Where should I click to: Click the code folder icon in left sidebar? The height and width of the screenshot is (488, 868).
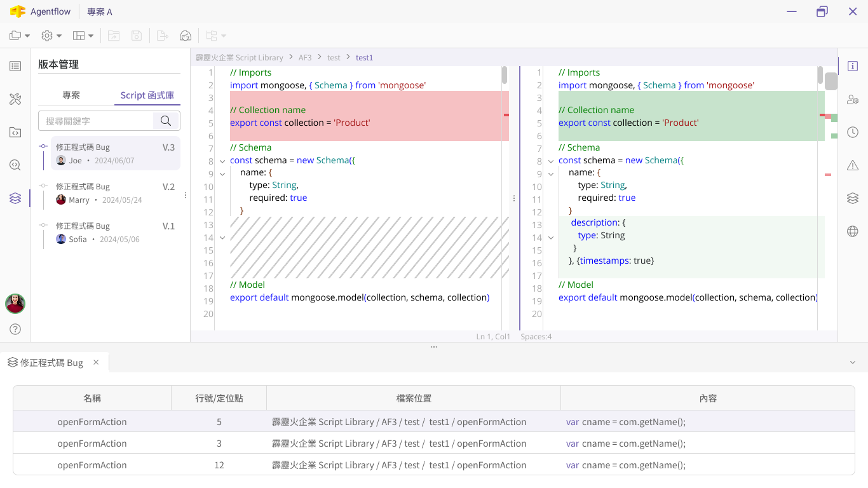[15, 132]
